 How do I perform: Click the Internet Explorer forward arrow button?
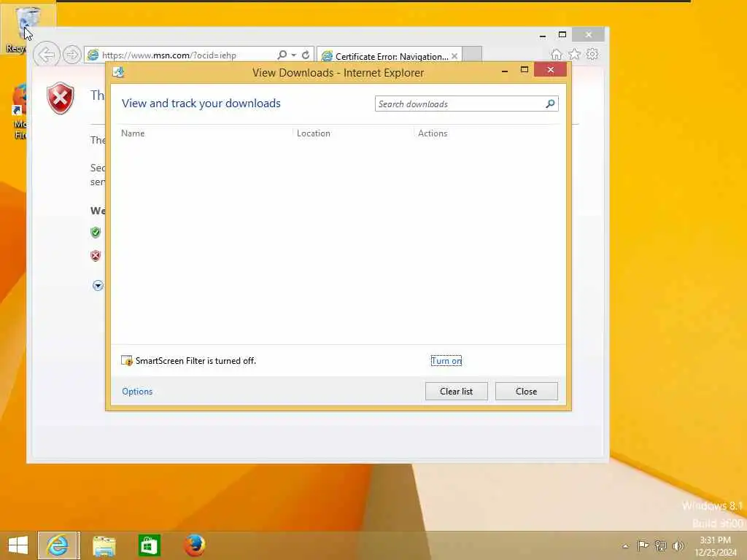pos(72,55)
